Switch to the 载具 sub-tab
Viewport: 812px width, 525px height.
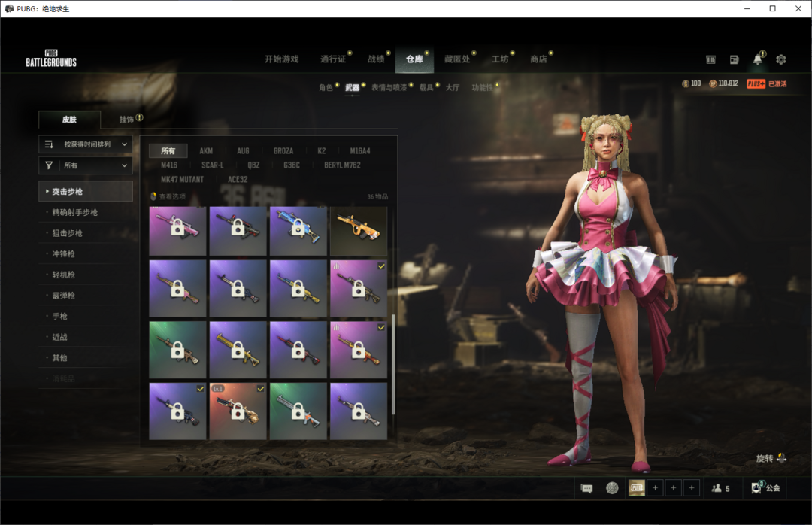(426, 87)
